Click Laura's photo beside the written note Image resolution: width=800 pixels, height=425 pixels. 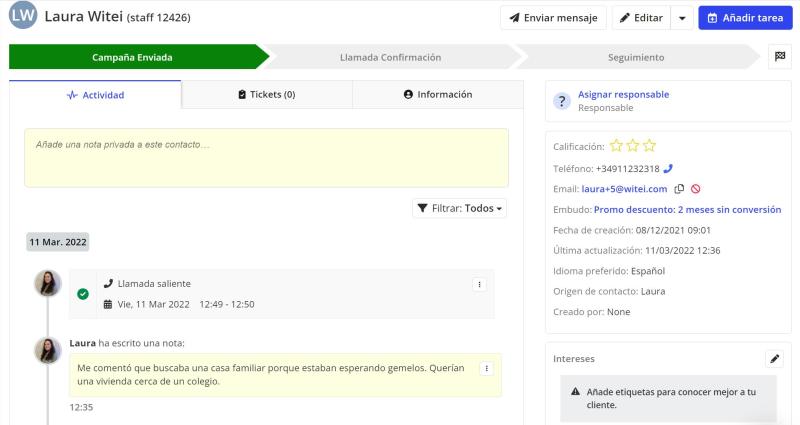click(x=48, y=350)
